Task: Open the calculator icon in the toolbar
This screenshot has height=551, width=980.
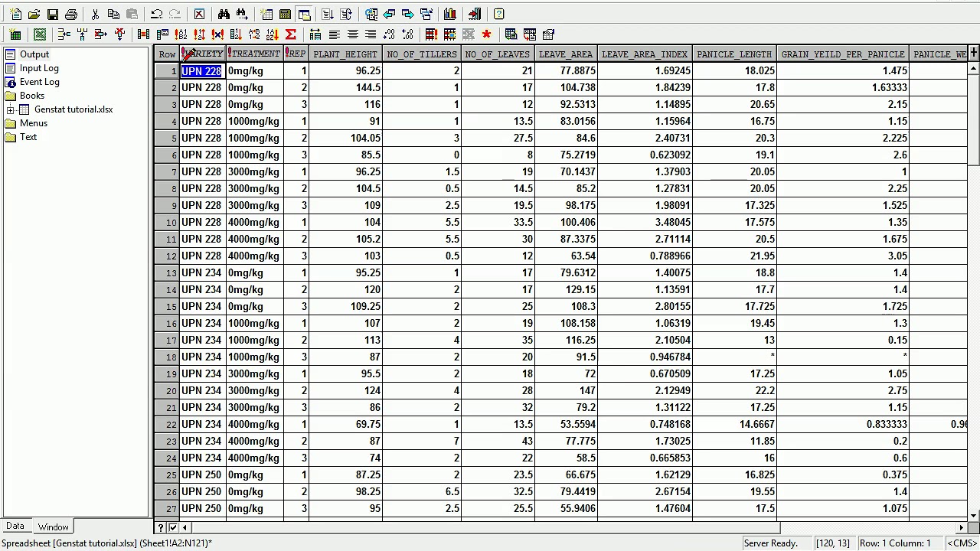Action: [285, 15]
